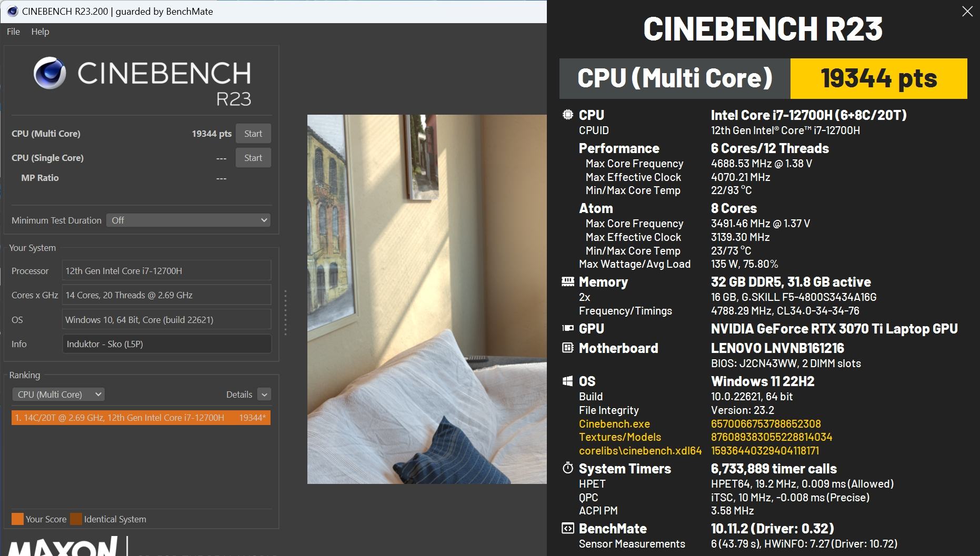
Task: Click the CPU (Multi Core) 19344 pts label
Action: [x=46, y=134]
